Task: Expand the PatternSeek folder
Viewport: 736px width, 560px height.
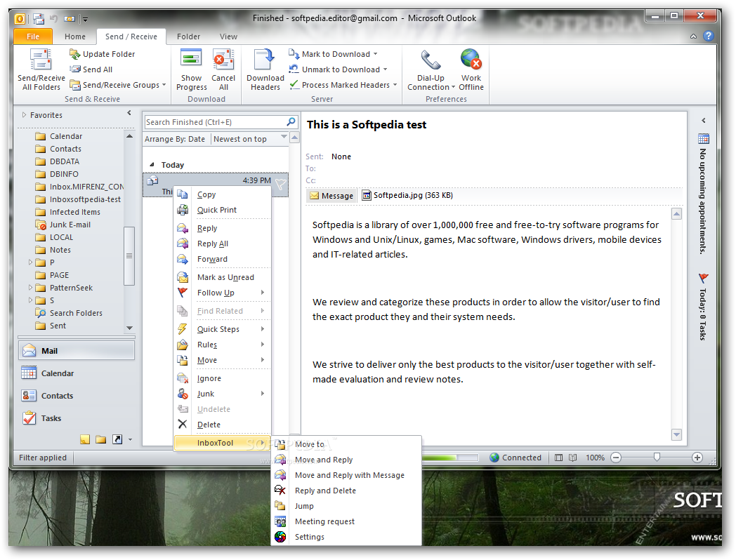Action: point(30,288)
